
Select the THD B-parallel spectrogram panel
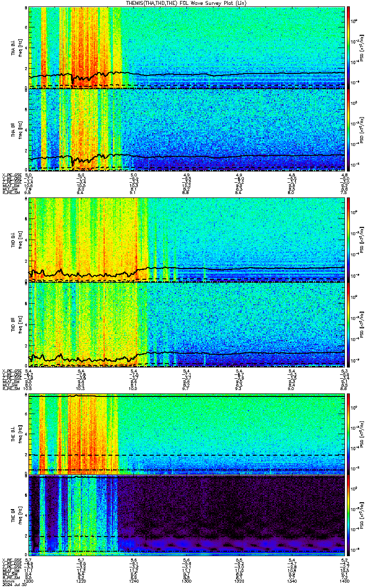[x=186, y=323]
